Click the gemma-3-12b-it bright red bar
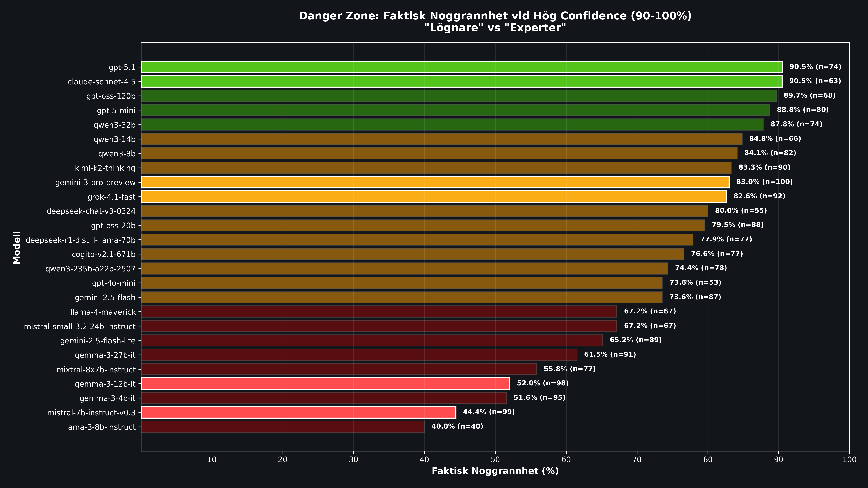 [x=325, y=384]
